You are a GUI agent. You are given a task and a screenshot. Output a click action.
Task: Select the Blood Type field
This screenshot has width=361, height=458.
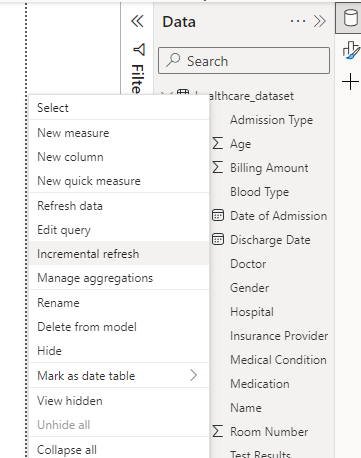tap(259, 192)
